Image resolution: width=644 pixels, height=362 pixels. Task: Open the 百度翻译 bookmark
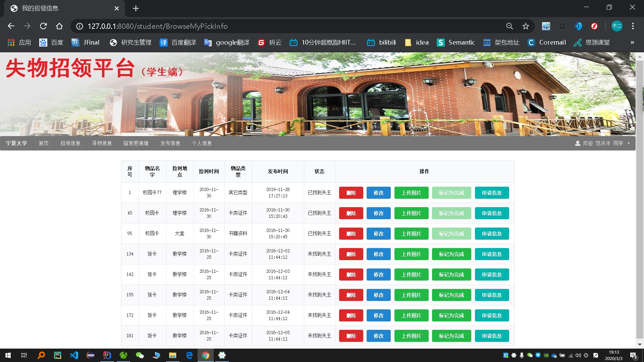(x=178, y=43)
